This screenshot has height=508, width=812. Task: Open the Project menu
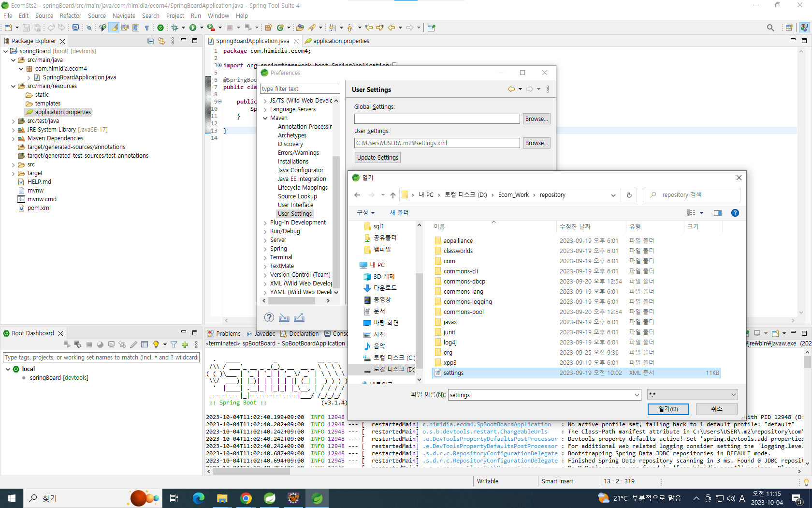pos(175,16)
